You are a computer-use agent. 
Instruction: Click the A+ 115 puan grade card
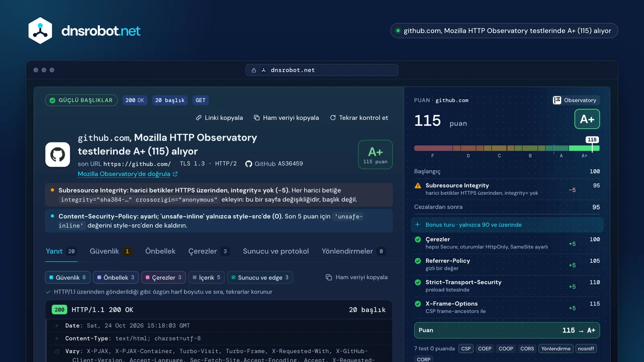(x=375, y=154)
